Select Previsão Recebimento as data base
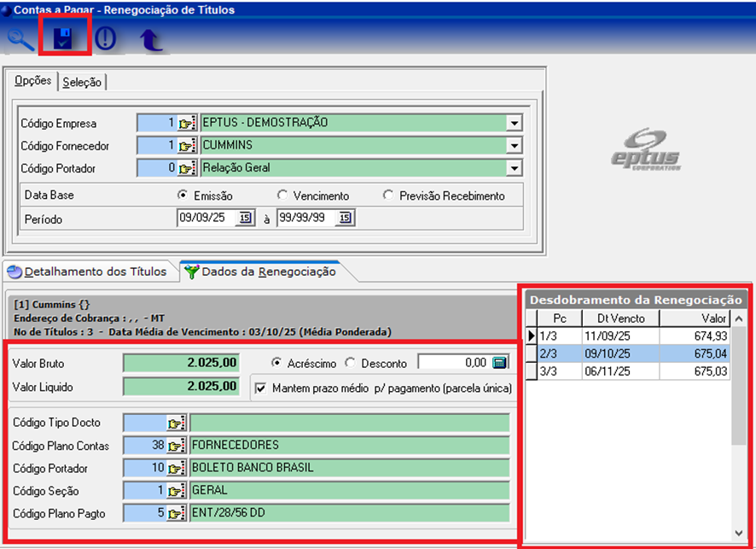 [389, 196]
